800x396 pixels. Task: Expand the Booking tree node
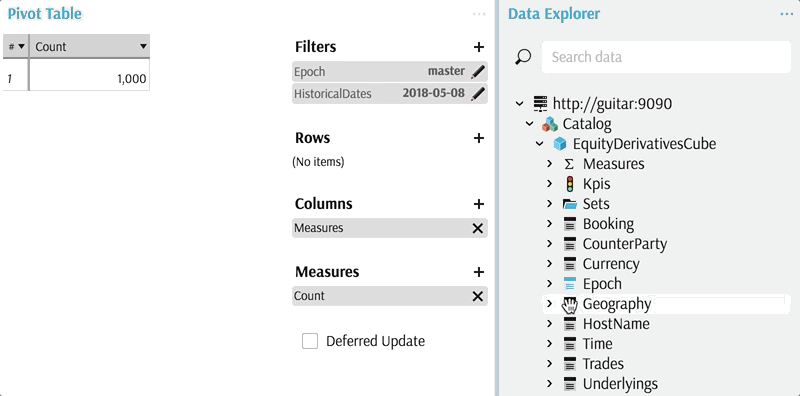point(549,224)
